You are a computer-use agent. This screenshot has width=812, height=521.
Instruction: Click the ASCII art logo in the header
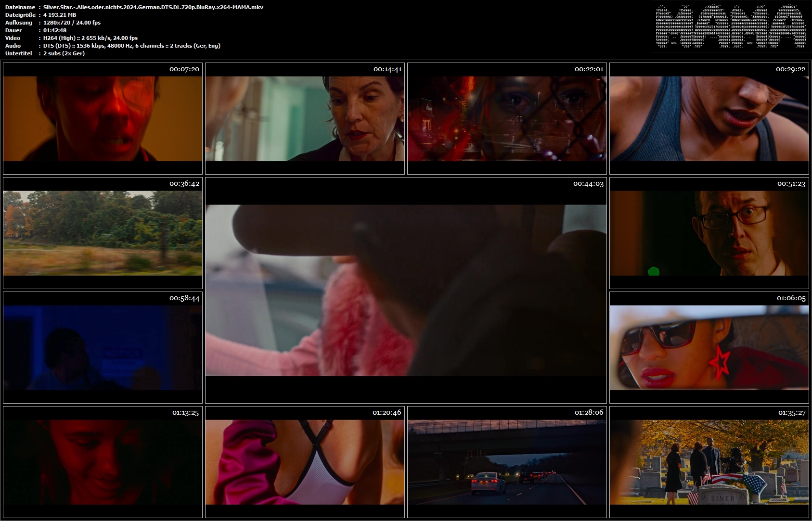(731, 26)
